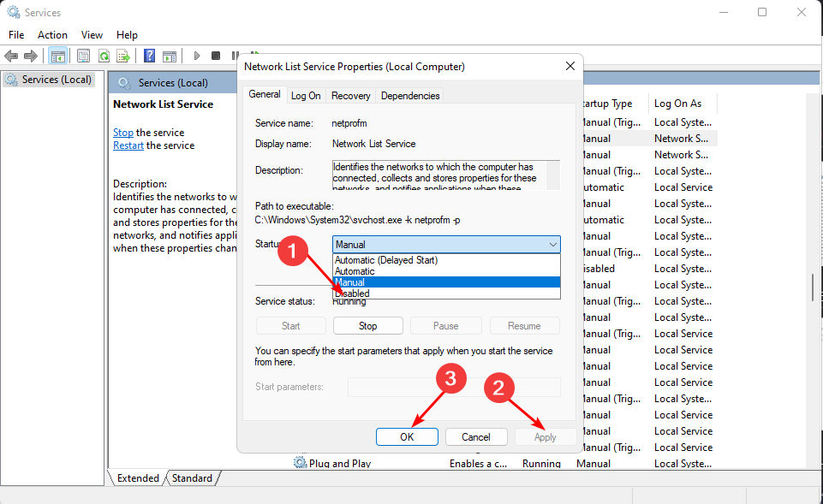This screenshot has width=823, height=504.
Task: Open the View menu
Action: coord(92,34)
